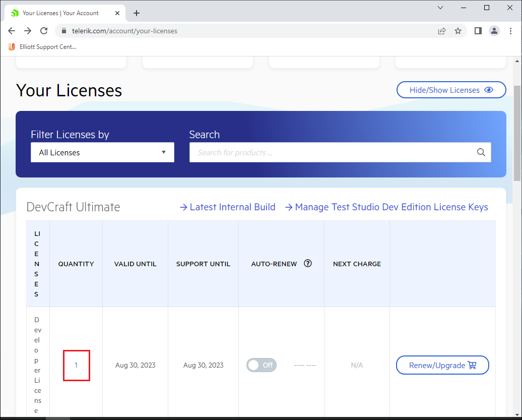The width and height of the screenshot is (522, 420).
Task: Click the Hide/Show Licenses button
Action: point(451,90)
